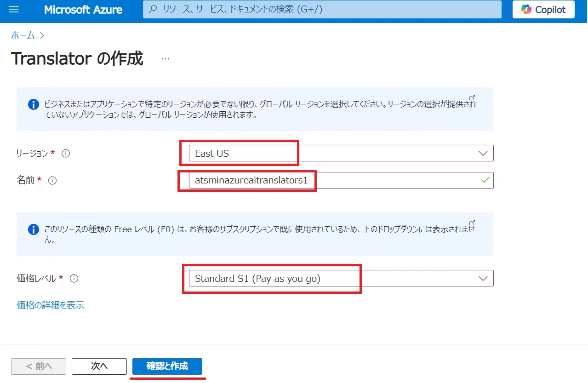This screenshot has width=588, height=383.
Task: Focus the resource search field
Action: coord(322,10)
